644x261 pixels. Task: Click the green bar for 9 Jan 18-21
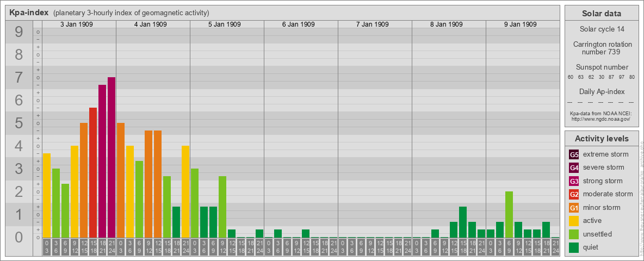546,230
